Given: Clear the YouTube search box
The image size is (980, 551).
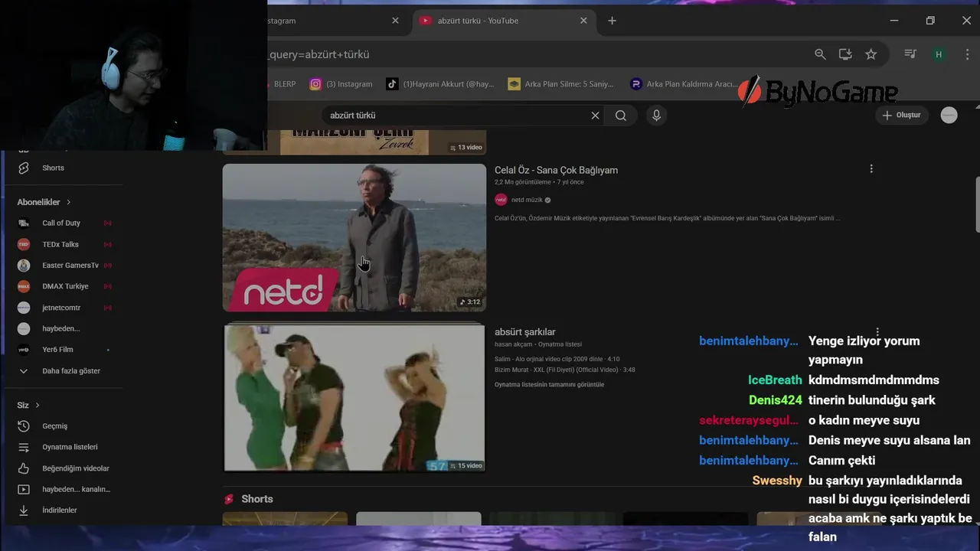Looking at the screenshot, I should [x=595, y=116].
